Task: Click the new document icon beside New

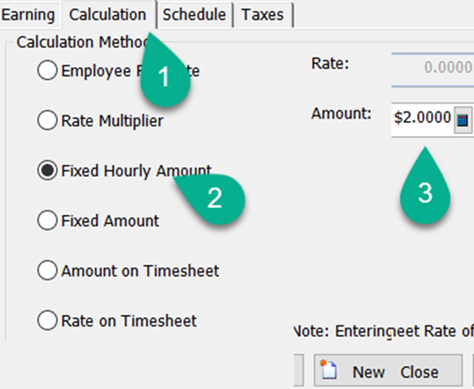Action: (329, 369)
